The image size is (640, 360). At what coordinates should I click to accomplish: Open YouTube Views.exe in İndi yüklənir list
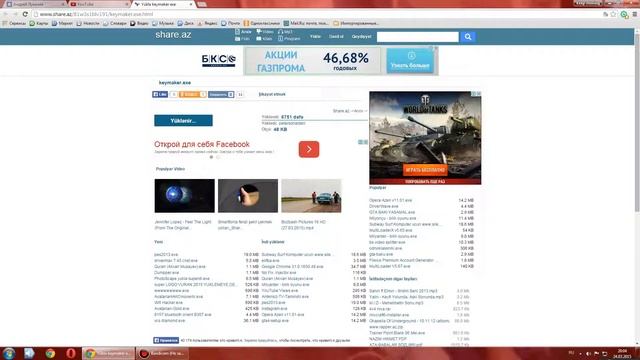(x=280, y=291)
